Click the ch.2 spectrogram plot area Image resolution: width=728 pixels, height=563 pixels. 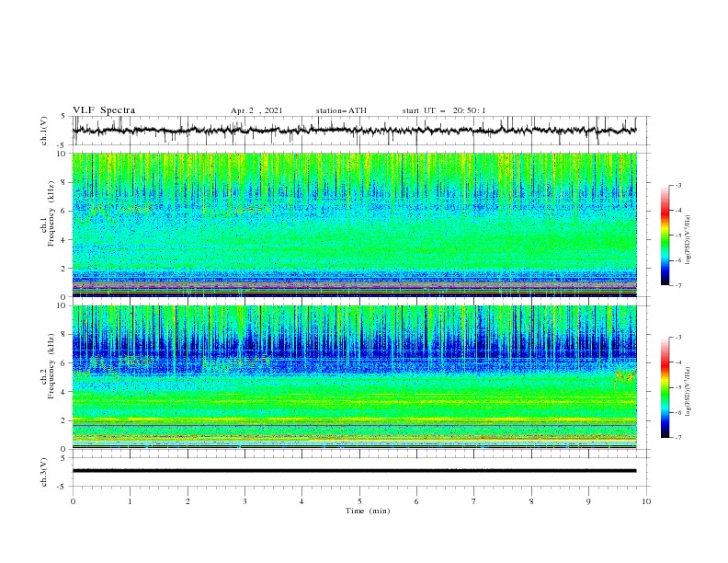(x=354, y=377)
